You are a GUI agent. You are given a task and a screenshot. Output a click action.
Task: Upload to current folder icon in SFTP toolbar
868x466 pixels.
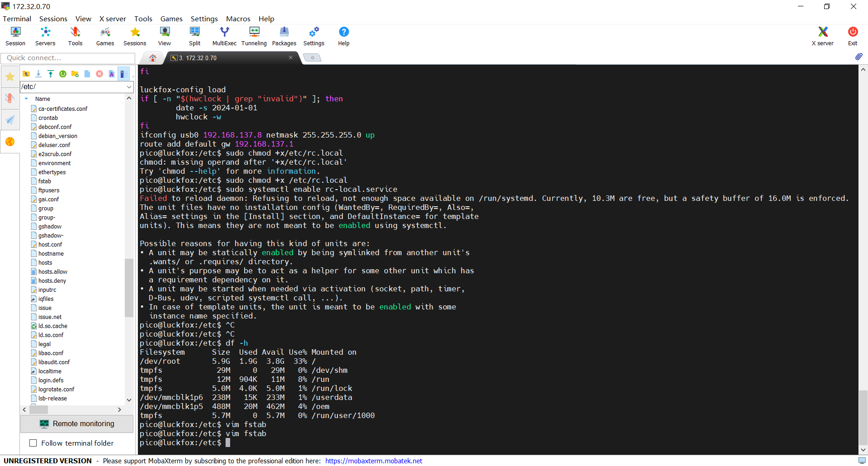pos(51,74)
